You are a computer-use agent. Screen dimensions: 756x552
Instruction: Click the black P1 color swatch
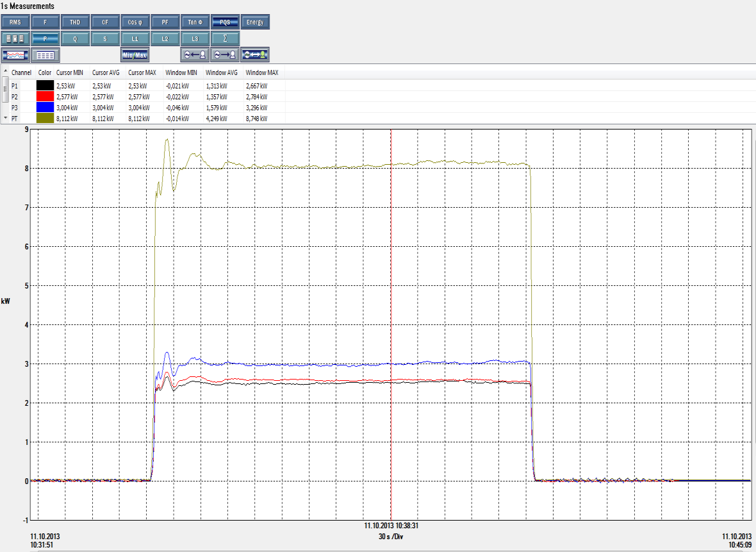(x=45, y=86)
